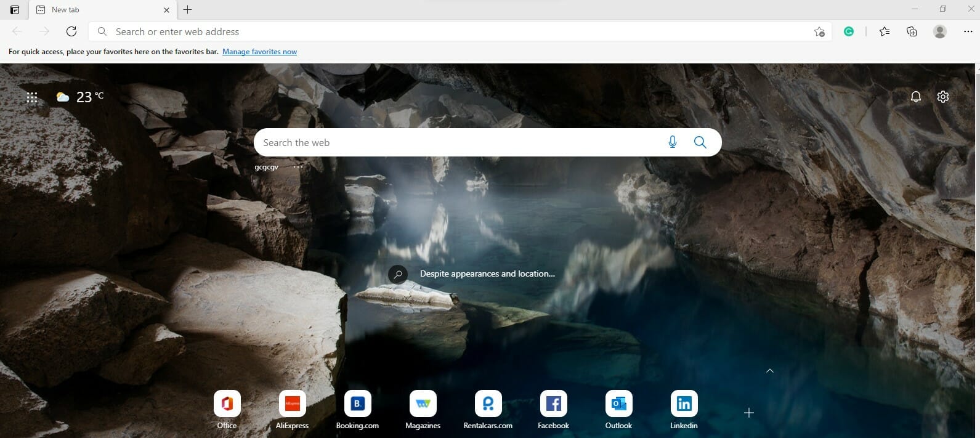Open the Grammarly extension icon
Image resolution: width=980 pixels, height=438 pixels.
click(x=849, y=31)
